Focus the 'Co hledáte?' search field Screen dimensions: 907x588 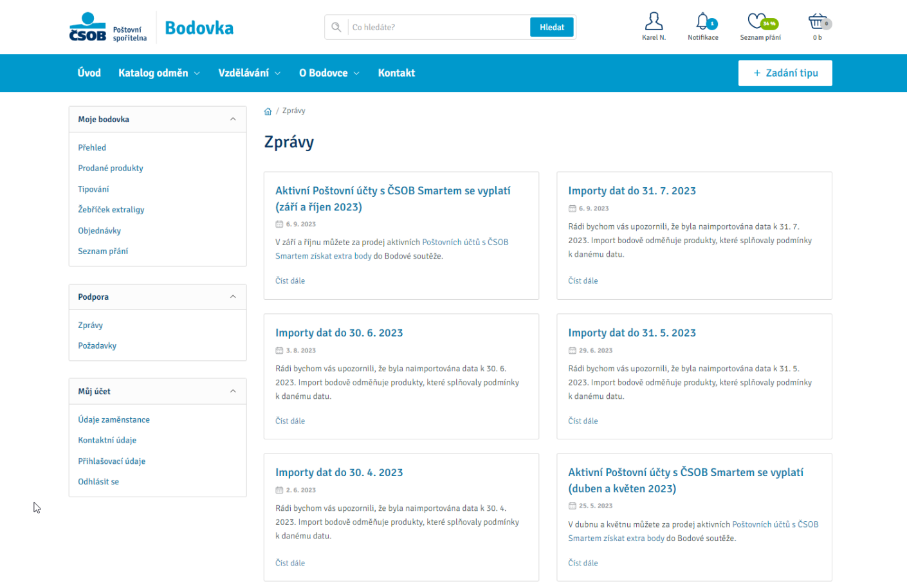438,27
